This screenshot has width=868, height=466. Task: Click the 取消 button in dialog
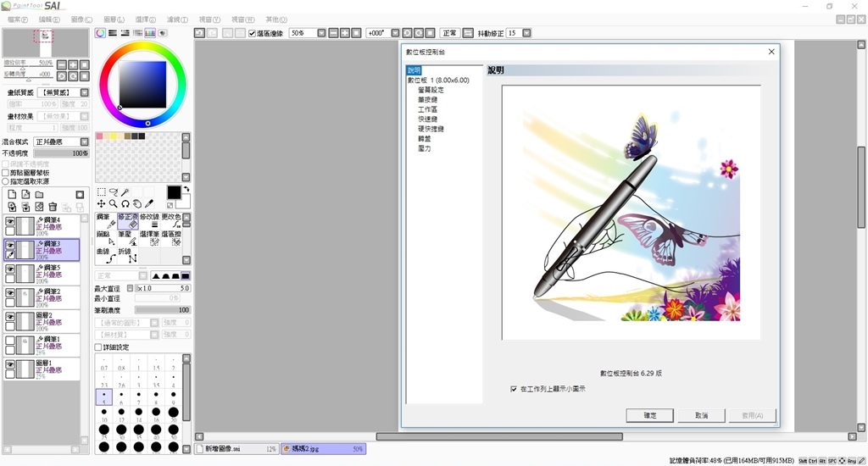point(700,416)
